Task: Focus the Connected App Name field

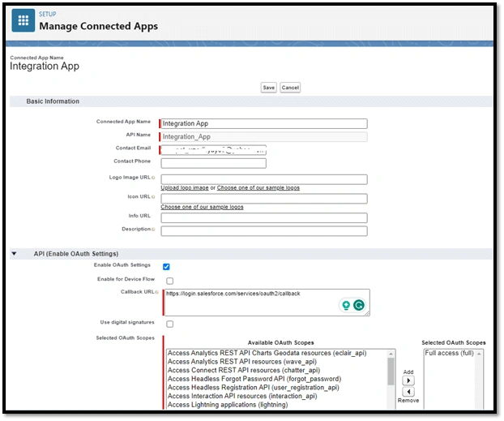Action: (264, 123)
